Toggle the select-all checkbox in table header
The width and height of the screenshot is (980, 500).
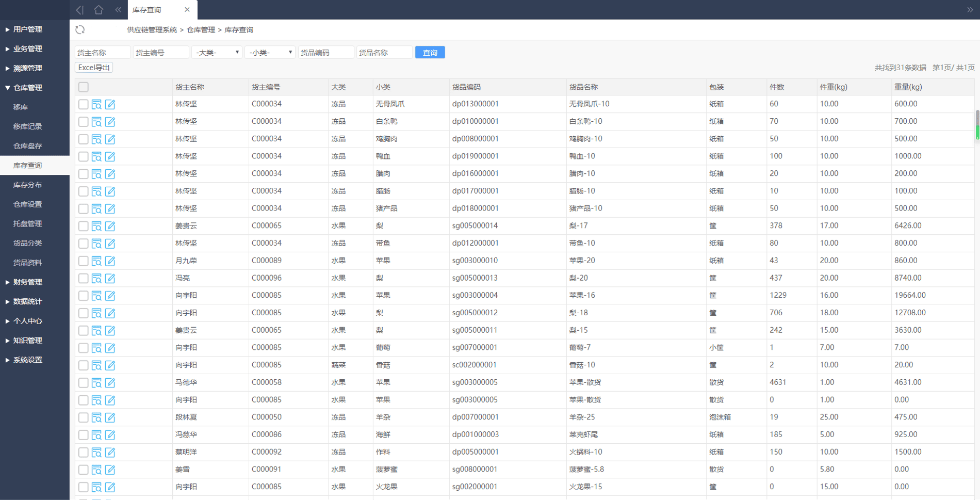(84, 87)
